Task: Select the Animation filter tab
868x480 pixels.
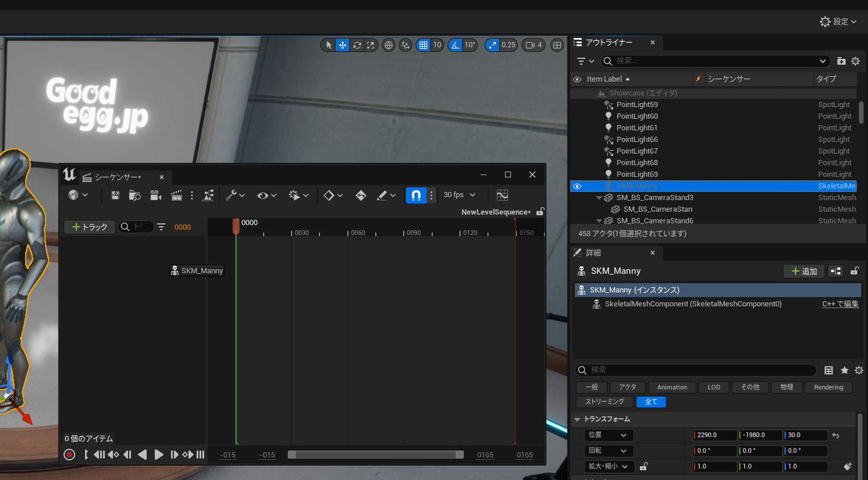Action: tap(672, 387)
